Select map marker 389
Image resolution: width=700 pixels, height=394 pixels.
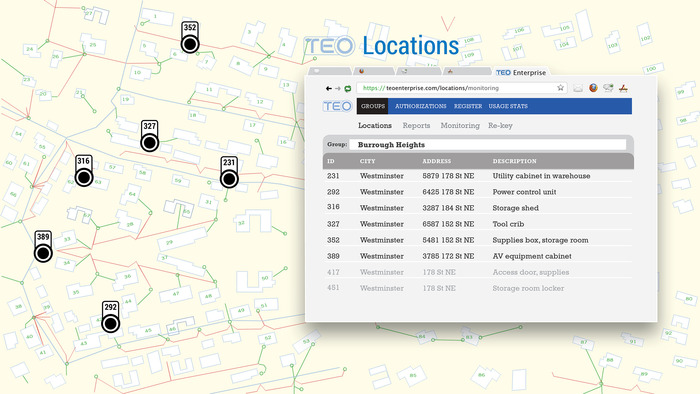point(43,246)
